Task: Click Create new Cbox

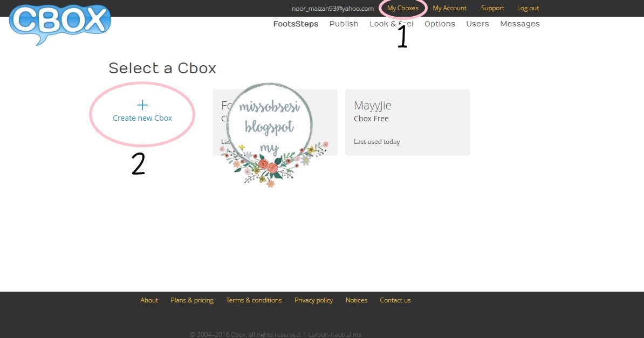Action: [142, 118]
